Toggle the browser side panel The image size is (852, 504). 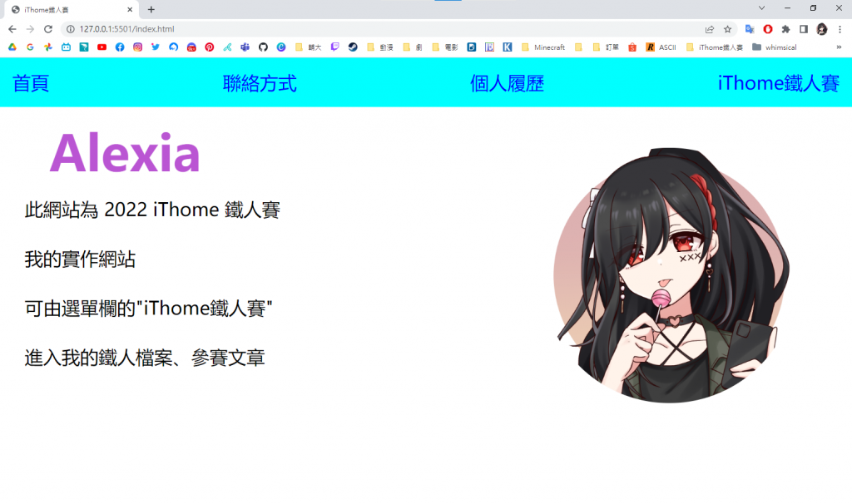(x=804, y=29)
